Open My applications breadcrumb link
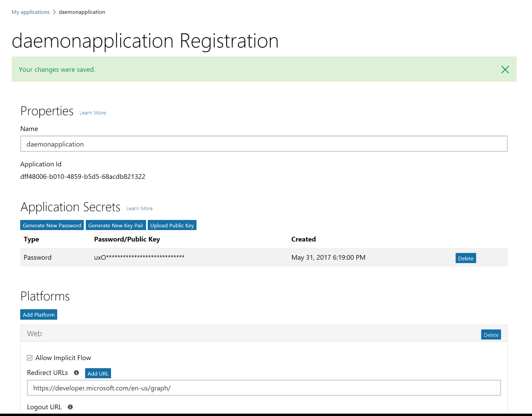 [x=31, y=12]
